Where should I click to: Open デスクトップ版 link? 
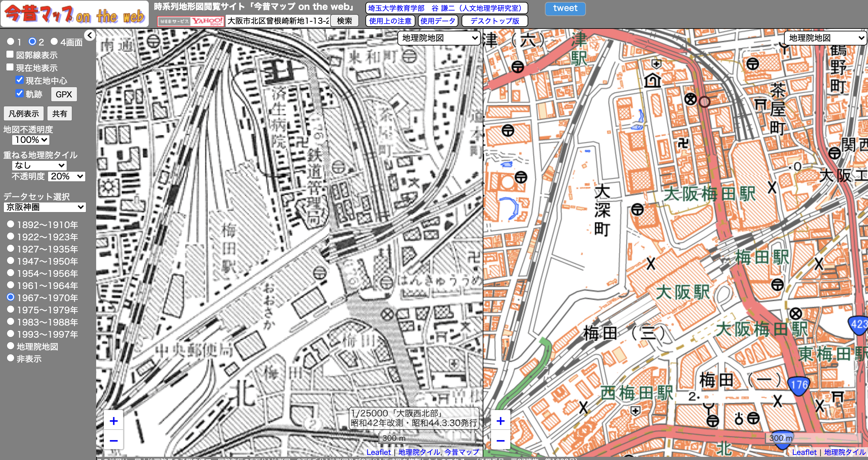(x=495, y=21)
